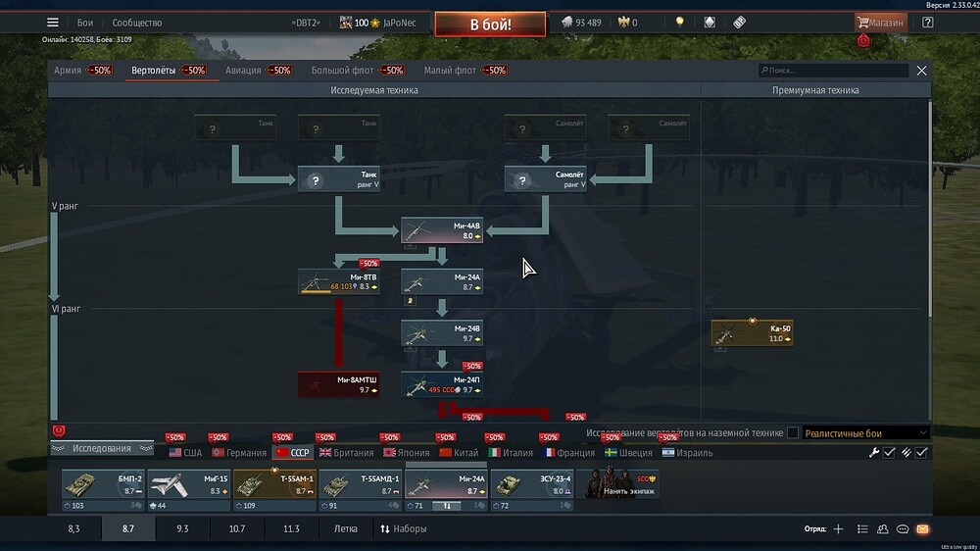Expand the group under Ми-24А
The height and width of the screenshot is (551, 980).
point(410,300)
